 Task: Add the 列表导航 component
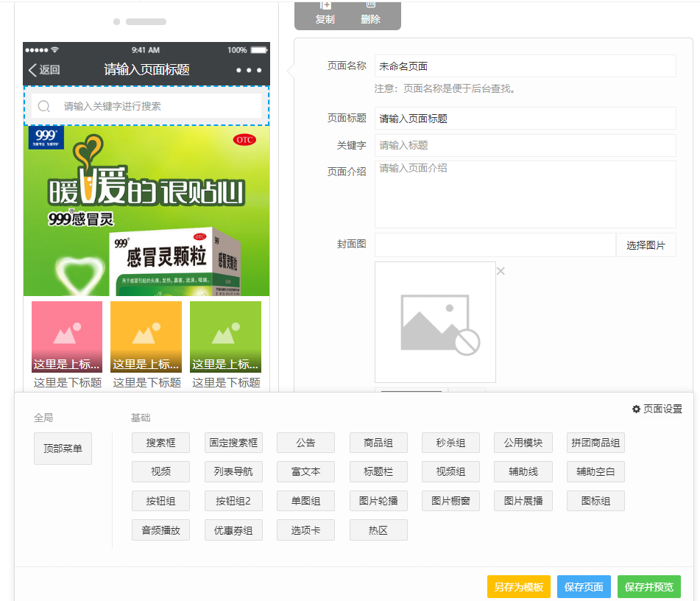click(233, 472)
